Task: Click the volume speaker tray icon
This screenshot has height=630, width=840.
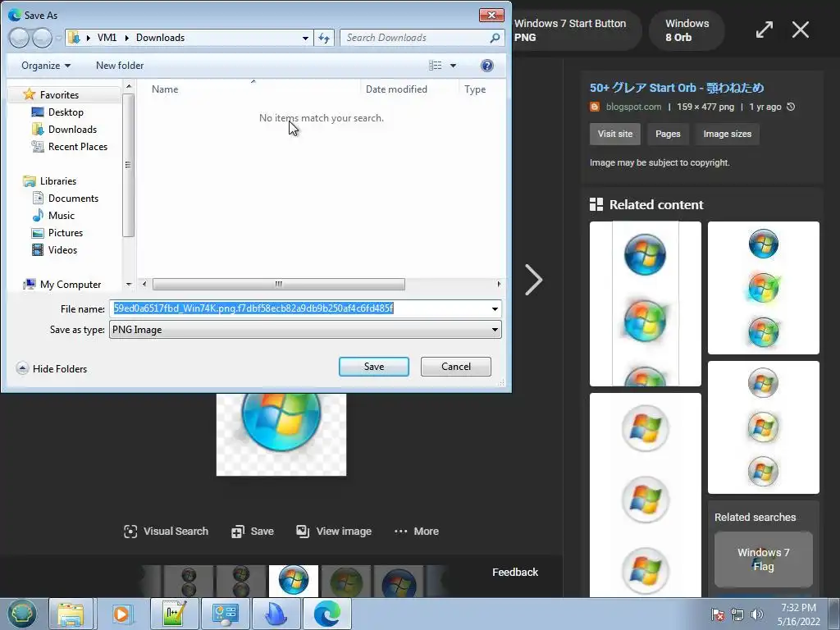Action: point(757,614)
